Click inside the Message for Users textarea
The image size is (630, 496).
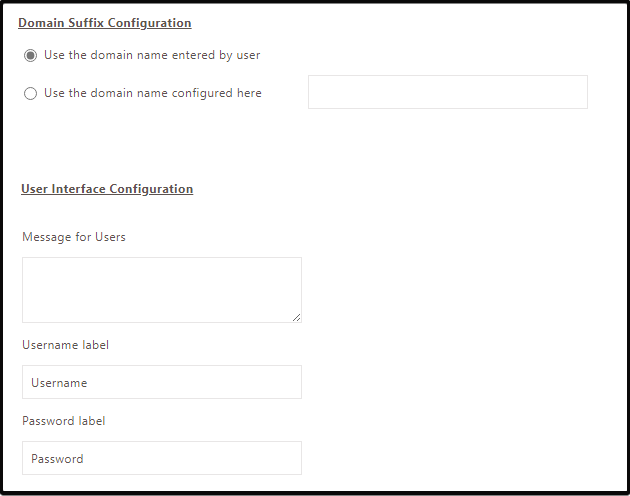pyautogui.click(x=161, y=289)
